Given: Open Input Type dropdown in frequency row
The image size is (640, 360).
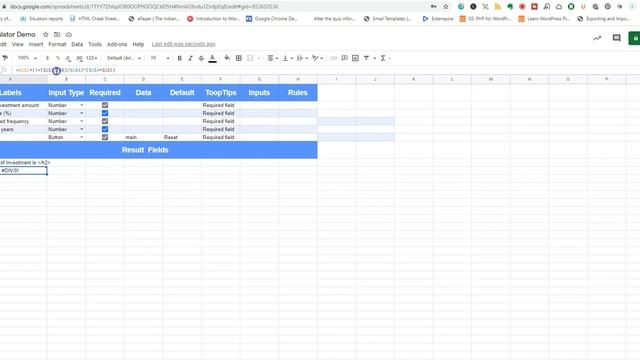Looking at the screenshot, I should pos(82,121).
